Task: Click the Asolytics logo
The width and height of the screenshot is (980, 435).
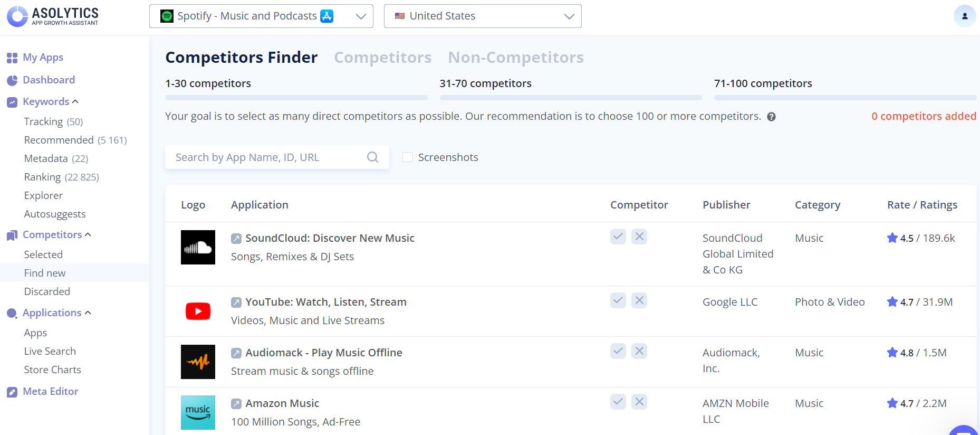Action: tap(53, 16)
